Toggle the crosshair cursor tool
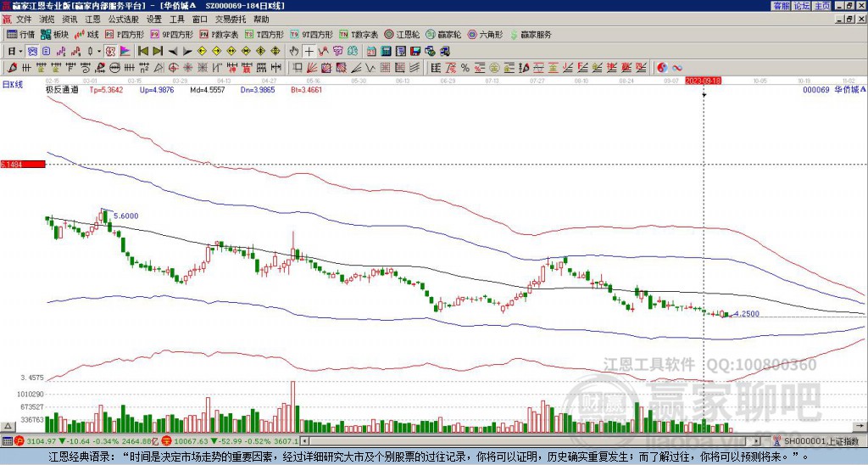The image size is (868, 465). (x=309, y=51)
